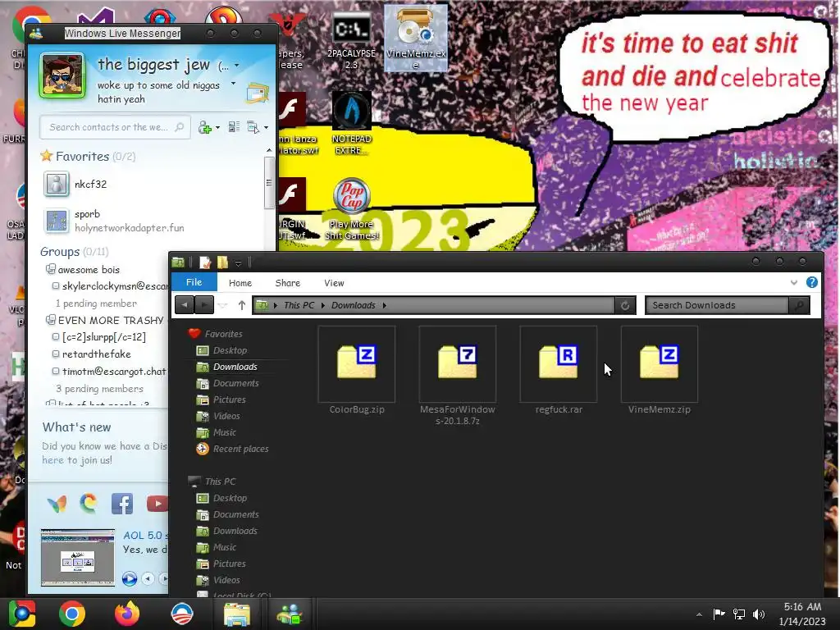
Task: Select the .rar archive in Downloads
Action: 558,370
